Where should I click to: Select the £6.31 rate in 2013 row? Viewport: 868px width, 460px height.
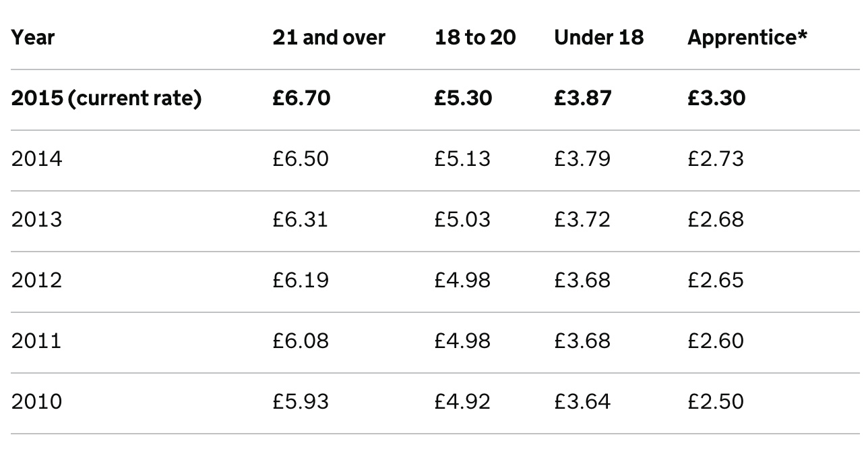coord(300,220)
